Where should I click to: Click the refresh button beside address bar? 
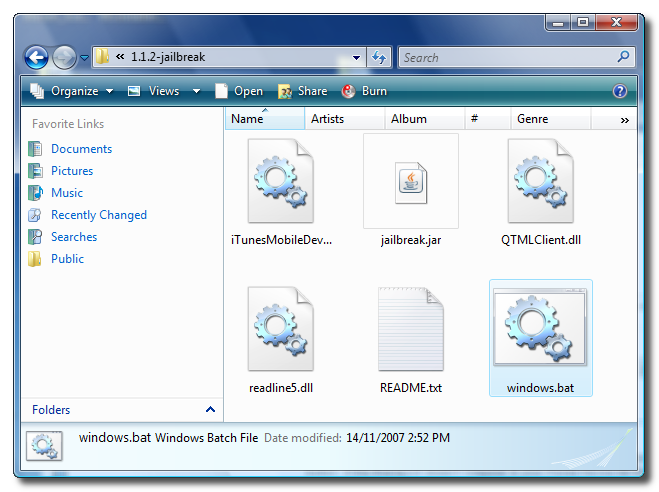pos(380,57)
